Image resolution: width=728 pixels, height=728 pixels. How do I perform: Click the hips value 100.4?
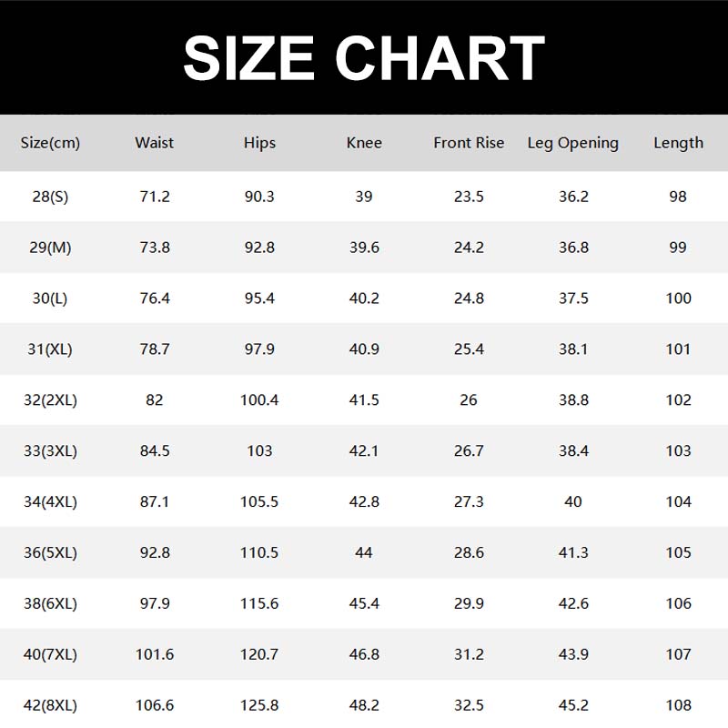[x=259, y=400]
